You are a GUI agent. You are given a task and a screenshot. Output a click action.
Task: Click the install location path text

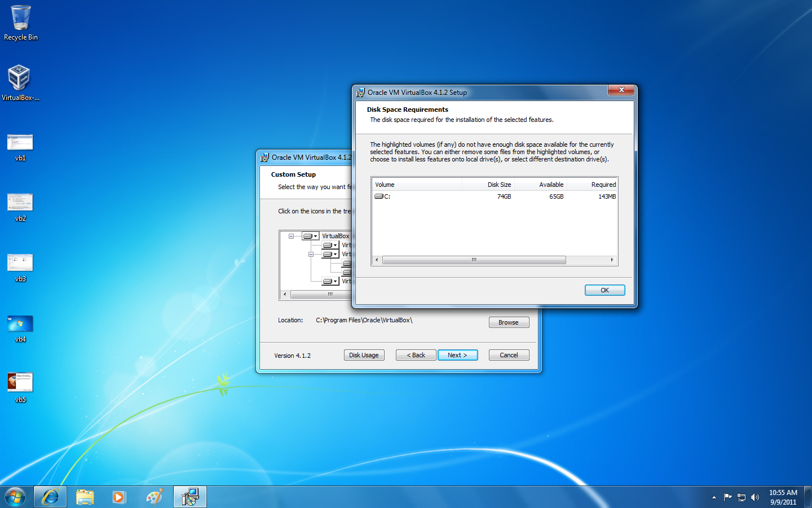(364, 320)
